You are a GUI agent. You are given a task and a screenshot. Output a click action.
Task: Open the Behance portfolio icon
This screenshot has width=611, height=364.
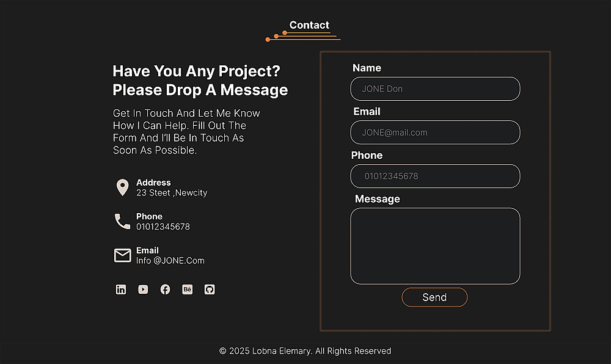pyautogui.click(x=188, y=289)
